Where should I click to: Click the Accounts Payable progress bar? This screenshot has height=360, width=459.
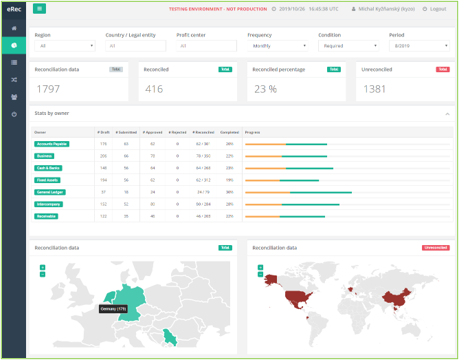pos(347,144)
